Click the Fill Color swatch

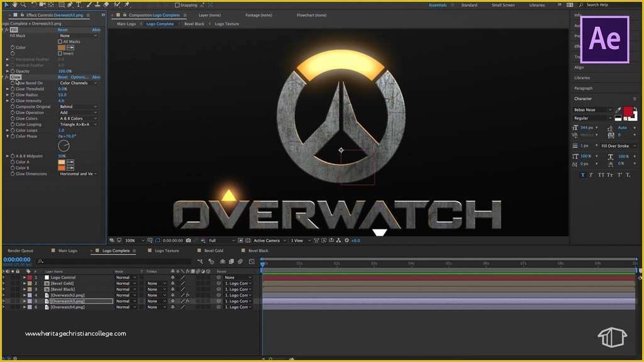point(62,48)
